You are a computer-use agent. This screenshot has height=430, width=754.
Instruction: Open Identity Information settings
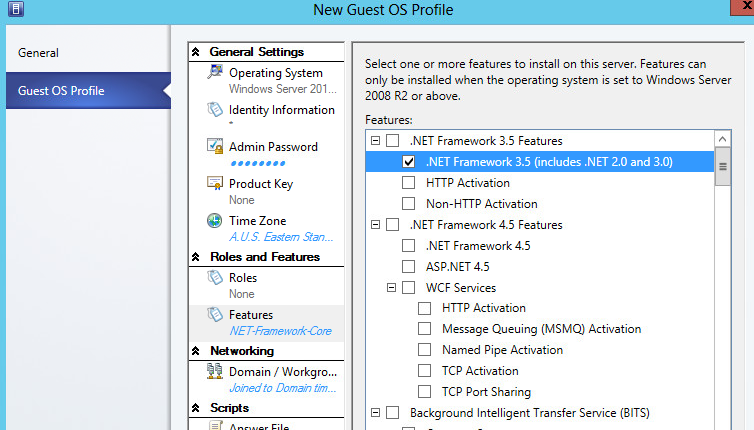[x=267, y=116]
